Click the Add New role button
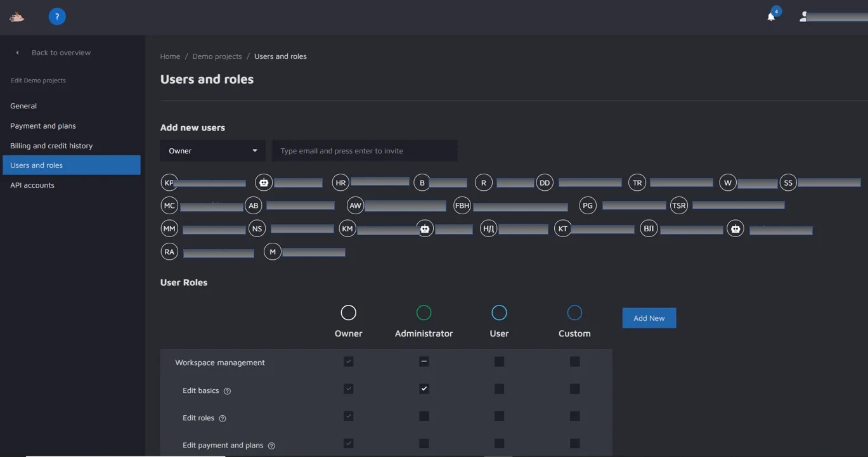 (x=649, y=318)
